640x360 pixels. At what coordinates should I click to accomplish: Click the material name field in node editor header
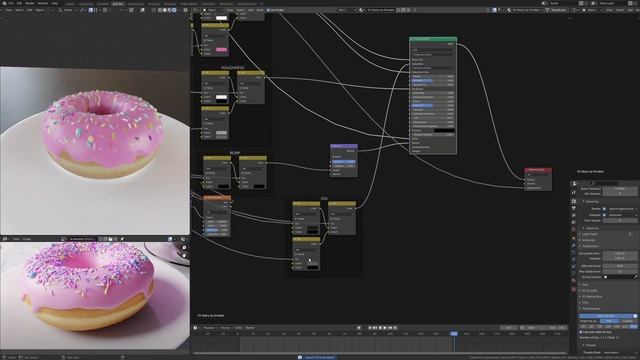click(x=381, y=10)
